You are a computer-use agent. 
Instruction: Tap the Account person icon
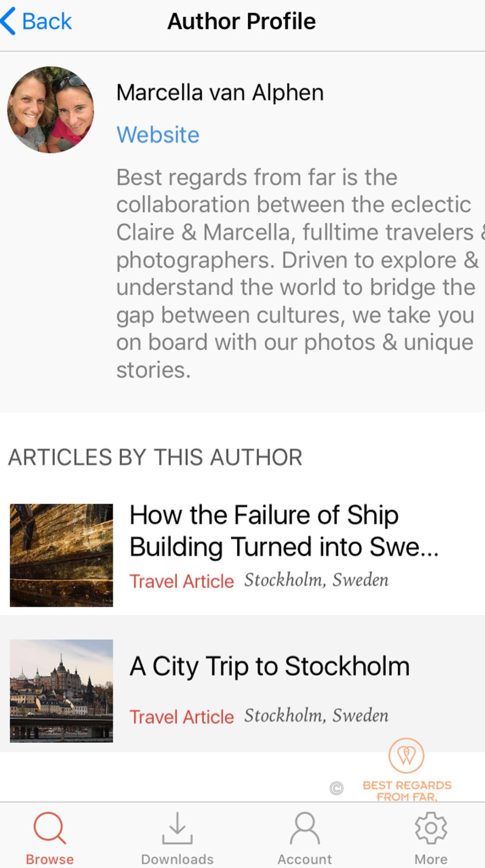click(305, 827)
